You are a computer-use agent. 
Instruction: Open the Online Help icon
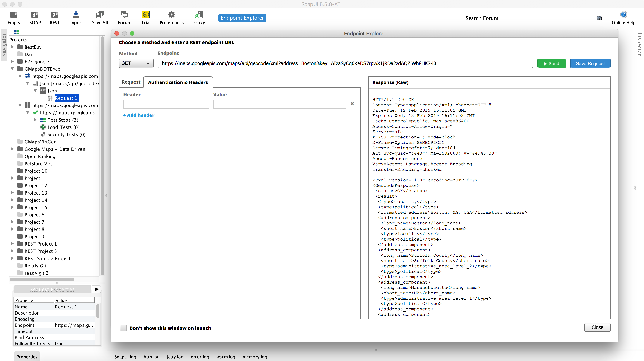623,15
